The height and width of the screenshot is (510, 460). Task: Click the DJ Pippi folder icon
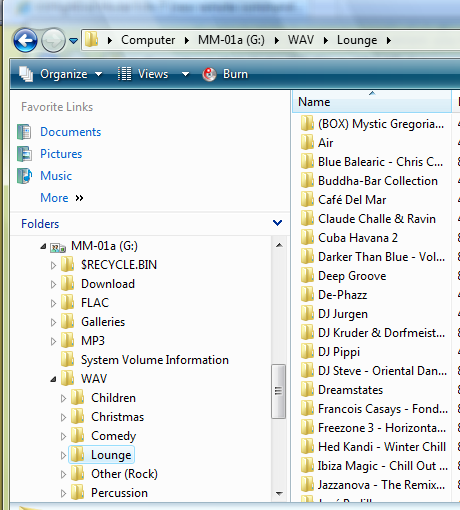(307, 351)
